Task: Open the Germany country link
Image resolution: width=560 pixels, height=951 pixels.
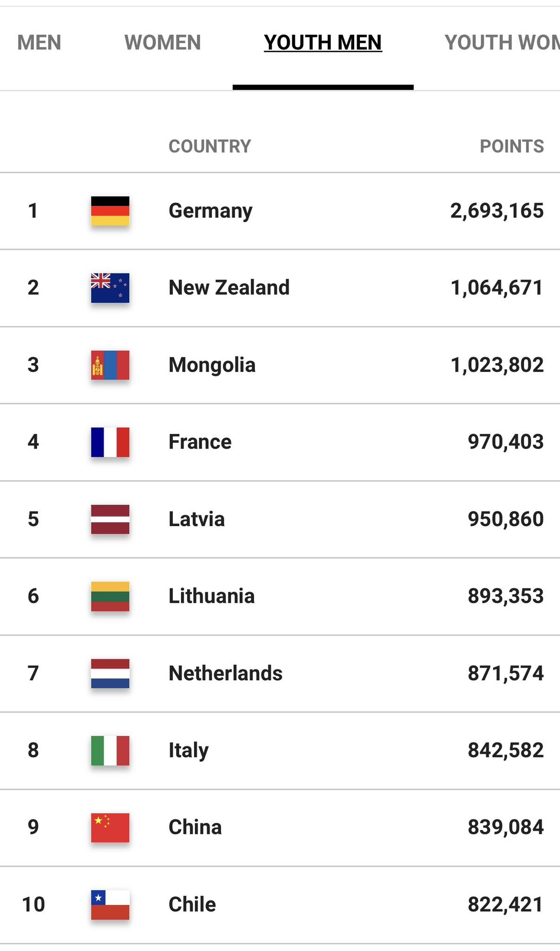Action: [210, 211]
